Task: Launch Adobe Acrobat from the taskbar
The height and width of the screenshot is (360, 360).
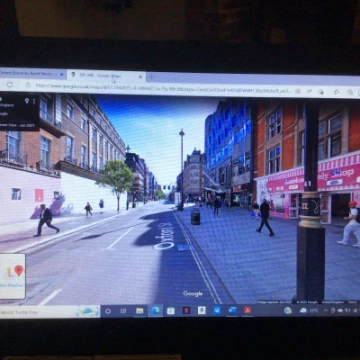Action: pyautogui.click(x=247, y=310)
